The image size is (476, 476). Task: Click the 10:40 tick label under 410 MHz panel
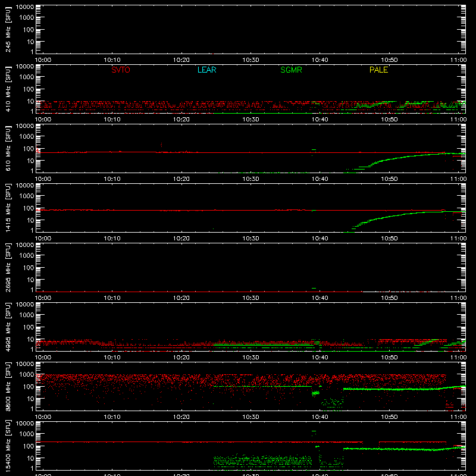[320, 120]
